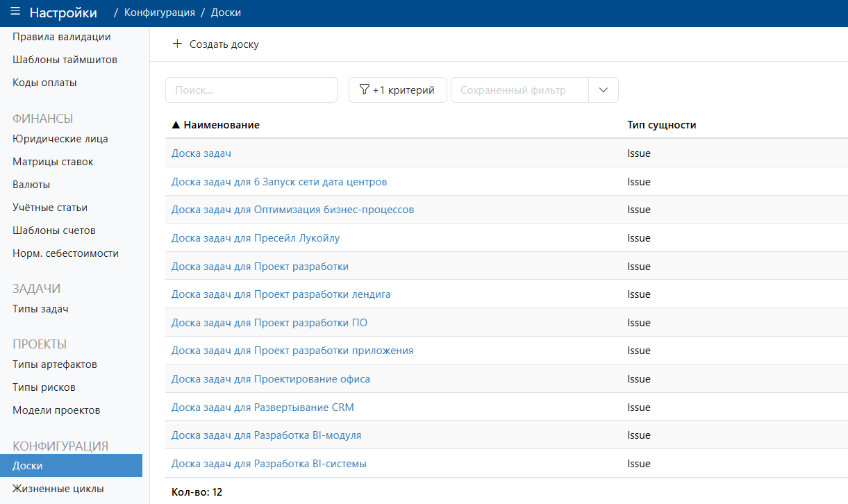The image size is (848, 504).
Task: Open Типы рисков in the sidebar
Action: 44,387
